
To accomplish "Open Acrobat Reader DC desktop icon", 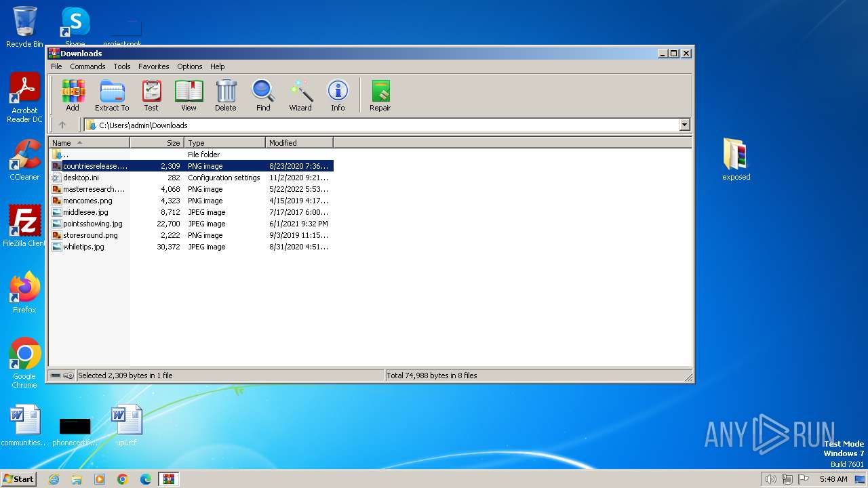I will coord(24,98).
